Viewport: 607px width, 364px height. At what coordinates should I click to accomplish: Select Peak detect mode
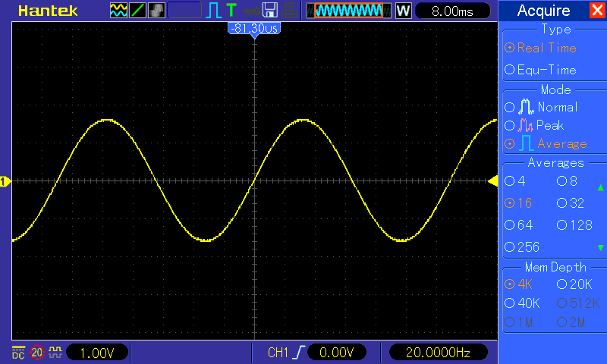[534, 125]
